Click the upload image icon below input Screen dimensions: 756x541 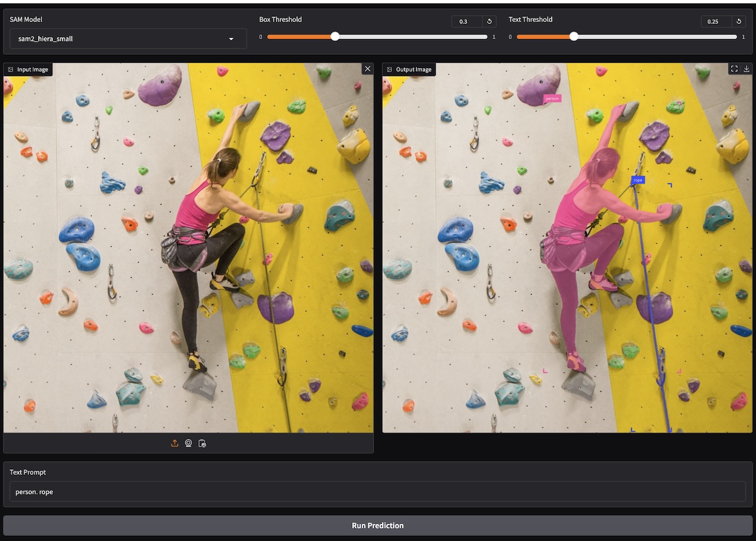[175, 443]
